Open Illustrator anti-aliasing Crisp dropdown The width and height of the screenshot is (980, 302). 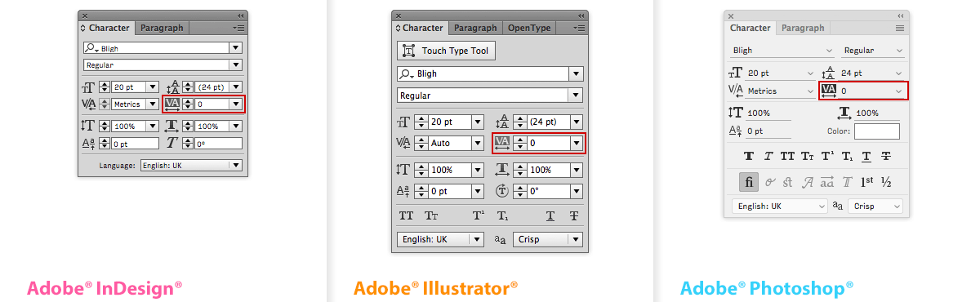coord(548,239)
